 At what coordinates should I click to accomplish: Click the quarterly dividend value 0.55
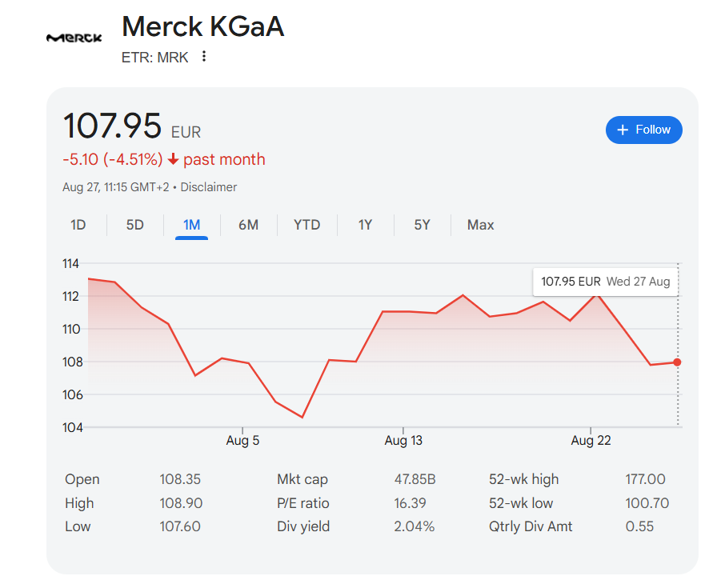(639, 526)
